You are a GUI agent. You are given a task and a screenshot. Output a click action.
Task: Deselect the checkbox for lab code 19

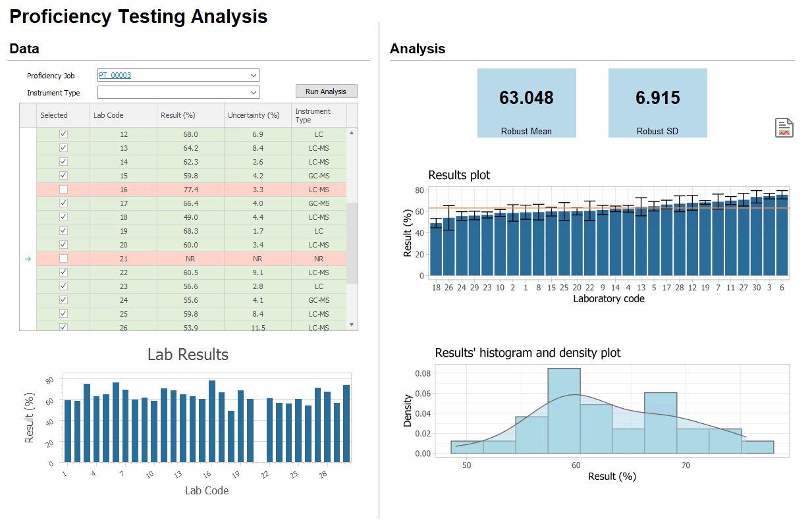[63, 231]
